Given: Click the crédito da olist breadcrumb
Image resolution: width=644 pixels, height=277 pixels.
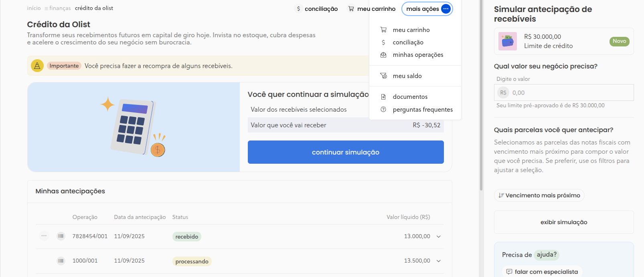Looking at the screenshot, I should (x=94, y=8).
